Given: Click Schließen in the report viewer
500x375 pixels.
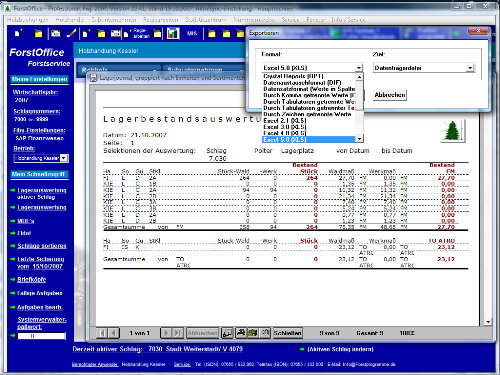Looking at the screenshot, I should (287, 333).
